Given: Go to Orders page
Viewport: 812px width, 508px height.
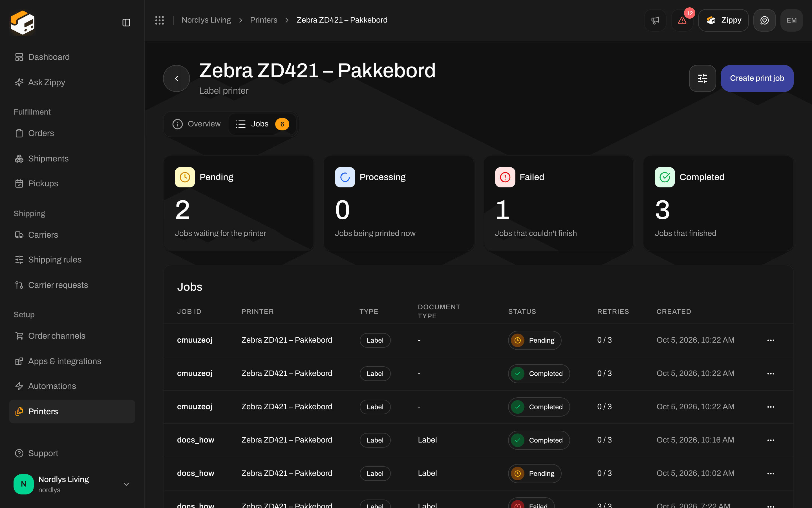Looking at the screenshot, I should point(72,133).
